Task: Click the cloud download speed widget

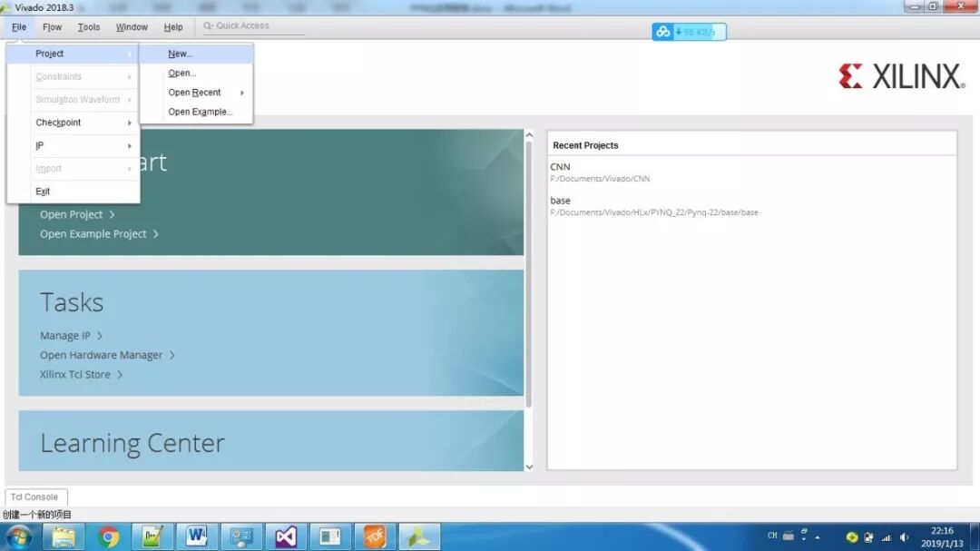Action: [x=689, y=32]
